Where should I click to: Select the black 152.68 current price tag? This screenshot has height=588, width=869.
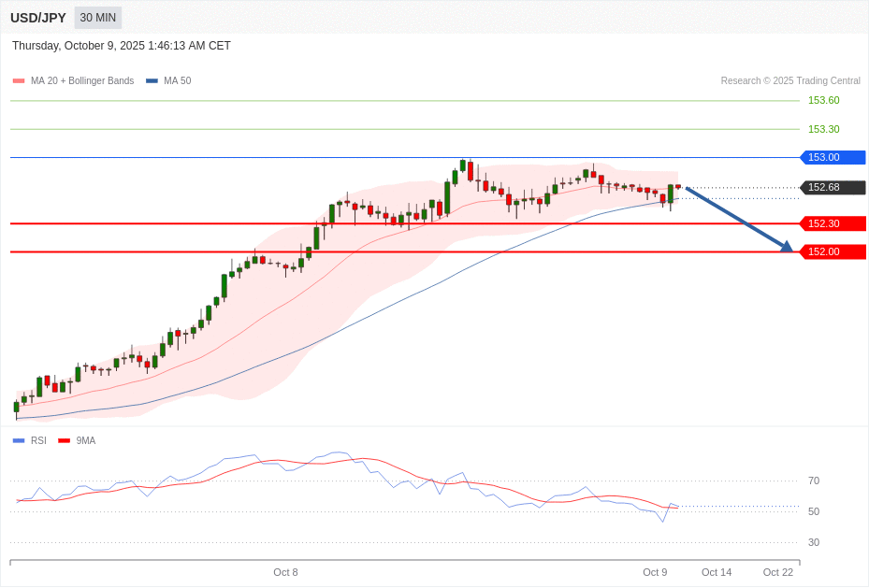point(833,188)
